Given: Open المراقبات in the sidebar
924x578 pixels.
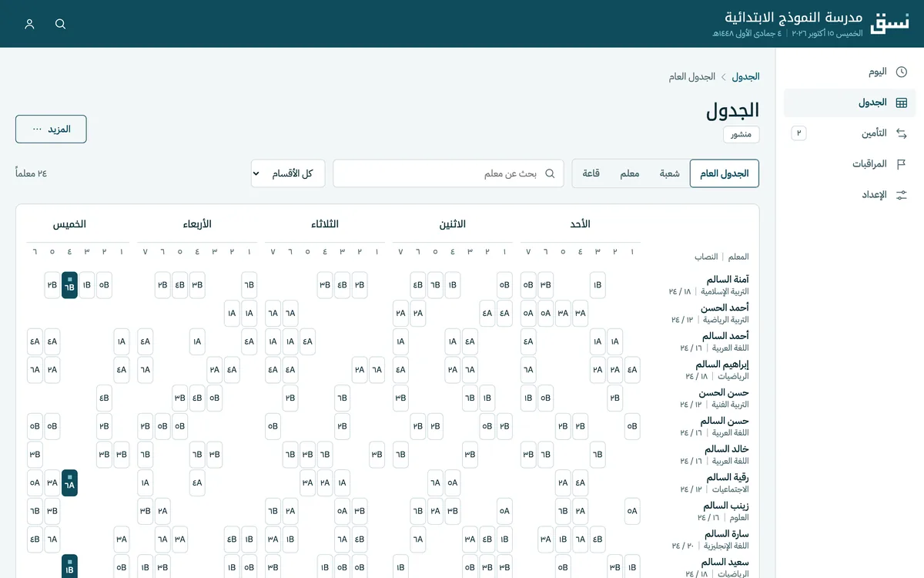Looking at the screenshot, I should click(850, 164).
